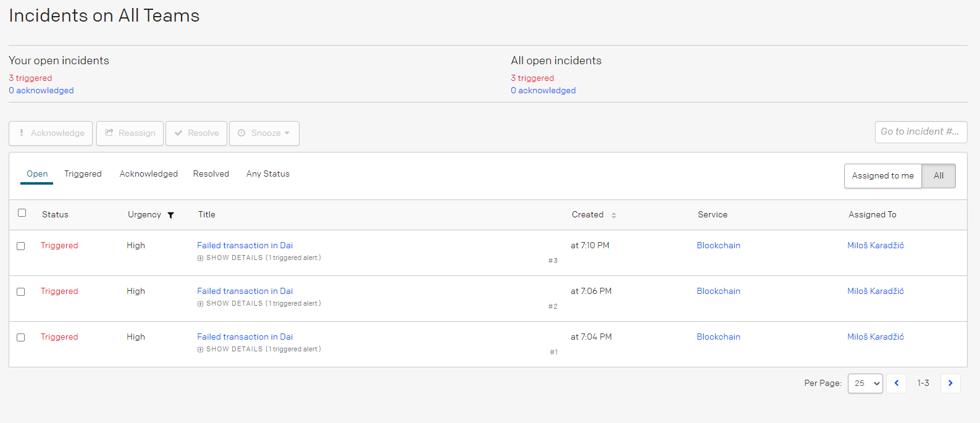Screen dimensions: 980x423
Task: Toggle the select all incidents checkbox
Action: click(22, 213)
